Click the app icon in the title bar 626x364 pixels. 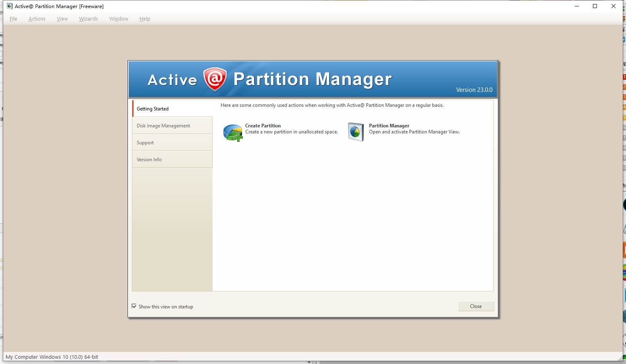click(x=10, y=6)
